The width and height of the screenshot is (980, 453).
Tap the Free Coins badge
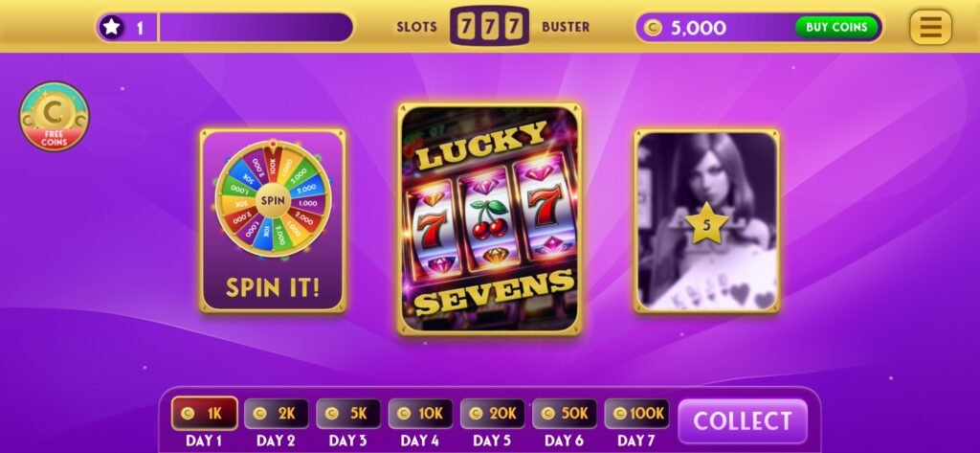click(55, 117)
